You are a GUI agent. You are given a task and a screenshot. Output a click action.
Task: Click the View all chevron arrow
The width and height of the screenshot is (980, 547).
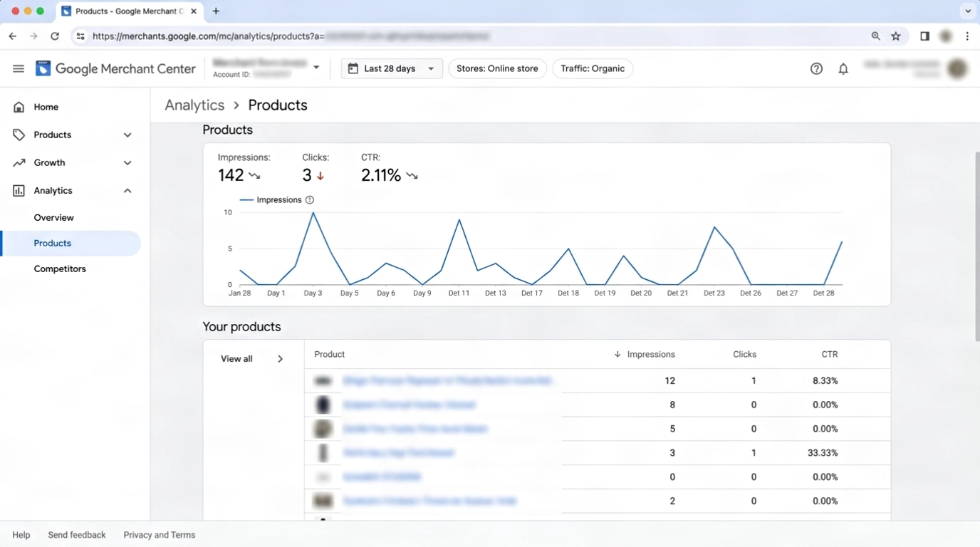point(280,359)
